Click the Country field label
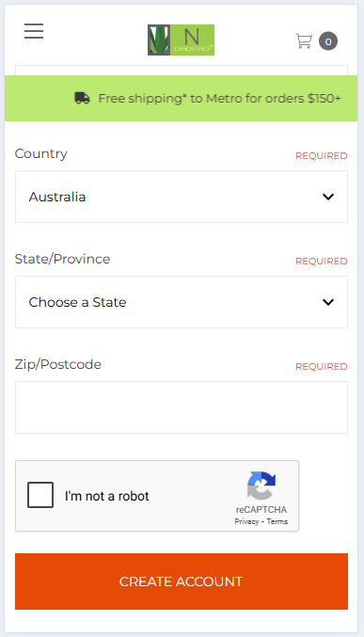The image size is (364, 637). point(41,153)
